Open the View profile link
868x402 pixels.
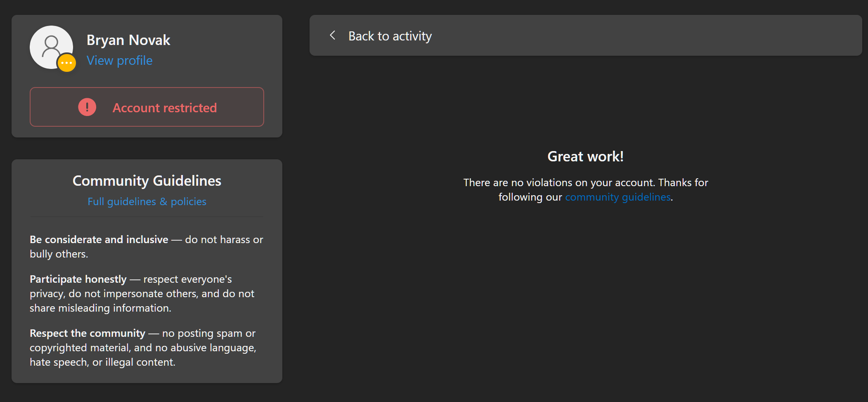(x=119, y=61)
